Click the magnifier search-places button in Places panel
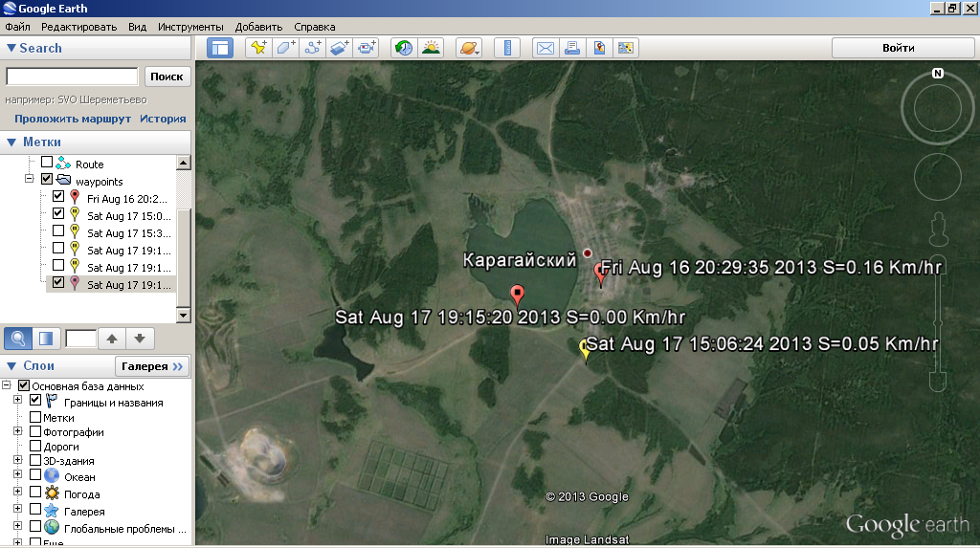The width and height of the screenshot is (980, 548). [x=18, y=339]
